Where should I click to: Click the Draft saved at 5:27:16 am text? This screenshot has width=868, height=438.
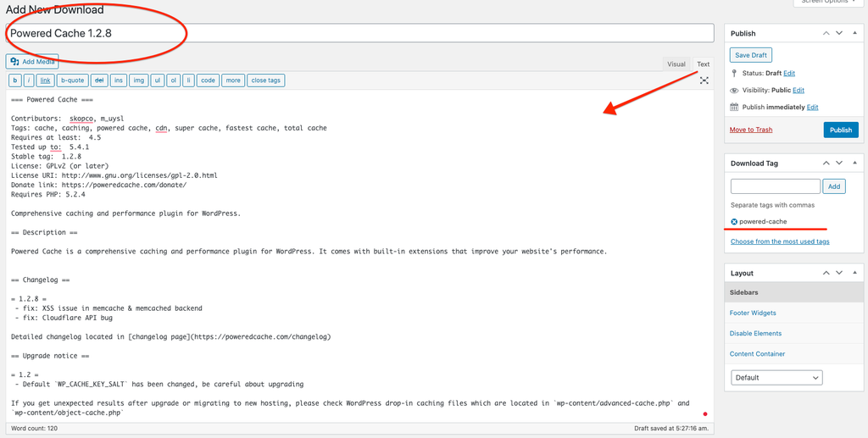click(x=672, y=429)
